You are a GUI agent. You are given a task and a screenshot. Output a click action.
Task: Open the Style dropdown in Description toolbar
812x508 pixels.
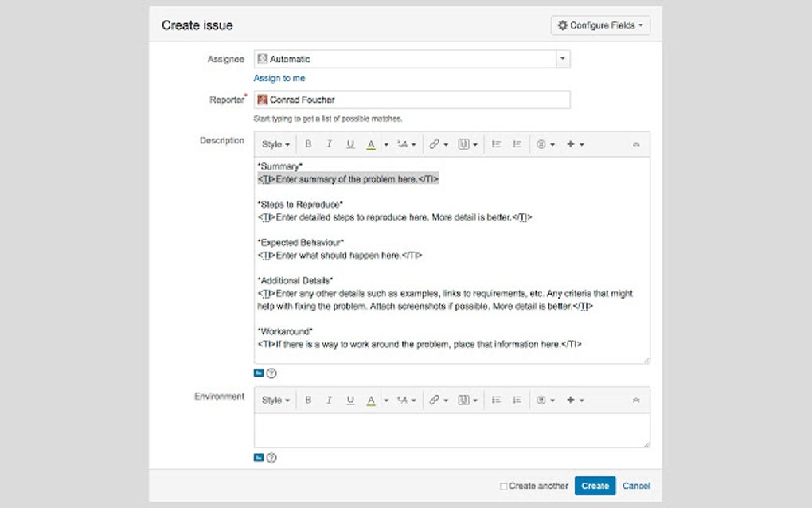(x=275, y=144)
